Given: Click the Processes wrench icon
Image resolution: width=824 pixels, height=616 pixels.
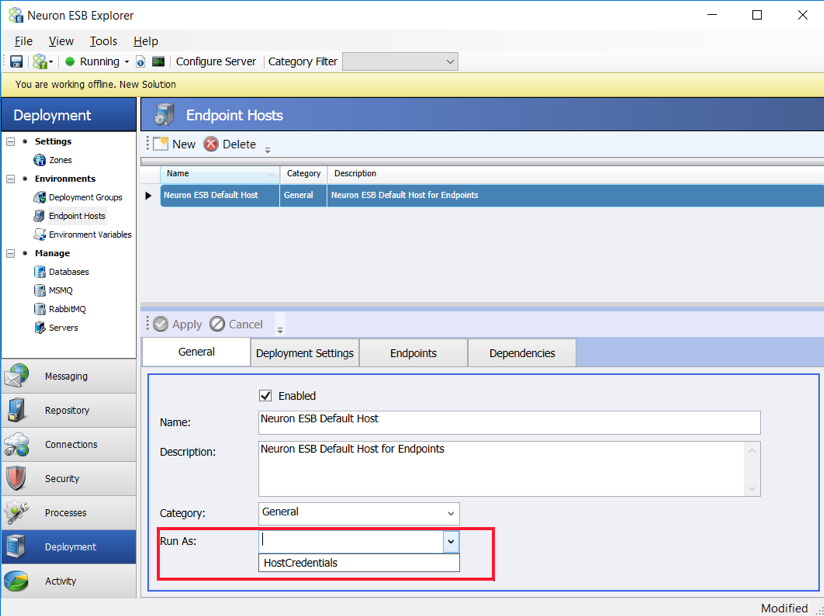Looking at the screenshot, I should 17,512.
